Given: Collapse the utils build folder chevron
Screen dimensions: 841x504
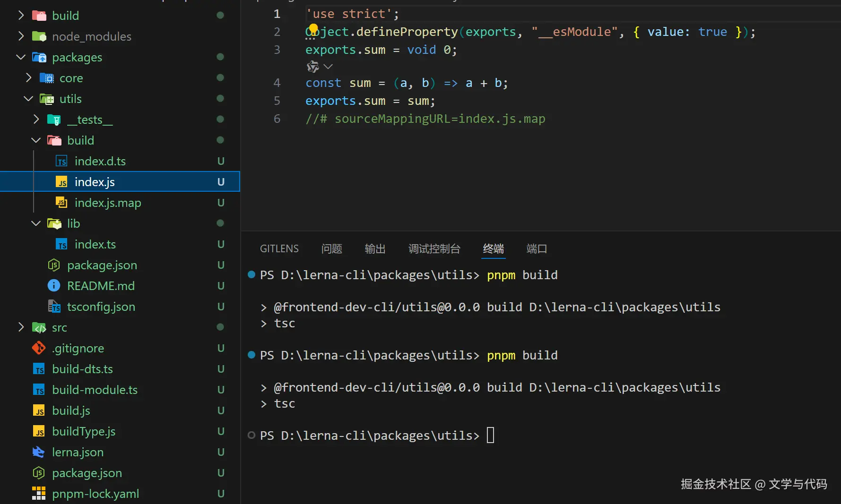Looking at the screenshot, I should [36, 140].
